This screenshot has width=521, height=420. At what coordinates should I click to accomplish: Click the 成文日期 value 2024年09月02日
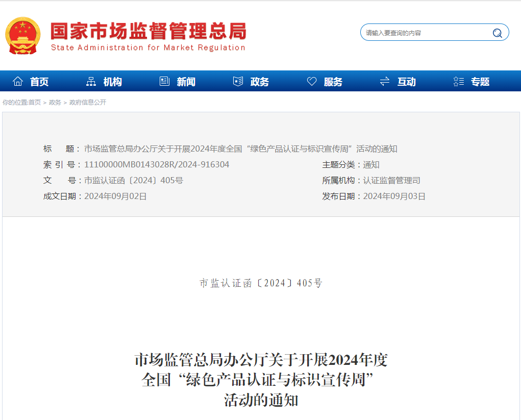[115, 196]
